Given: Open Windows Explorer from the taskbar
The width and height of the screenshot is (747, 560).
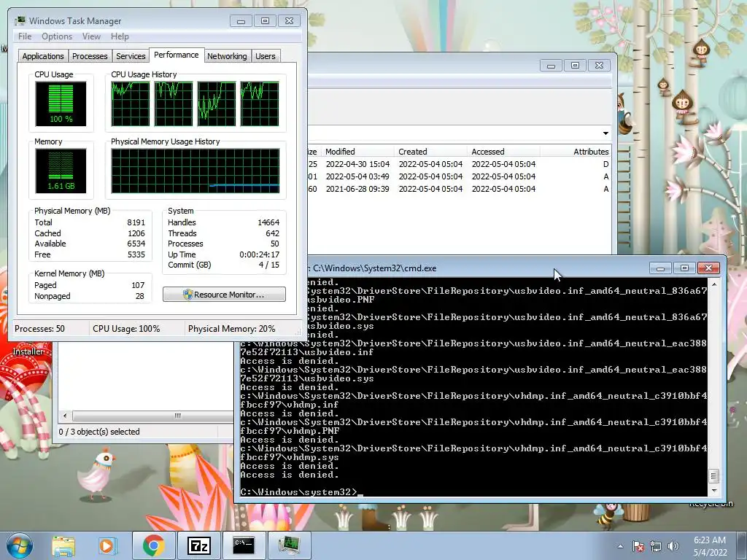Looking at the screenshot, I should coord(63,545).
